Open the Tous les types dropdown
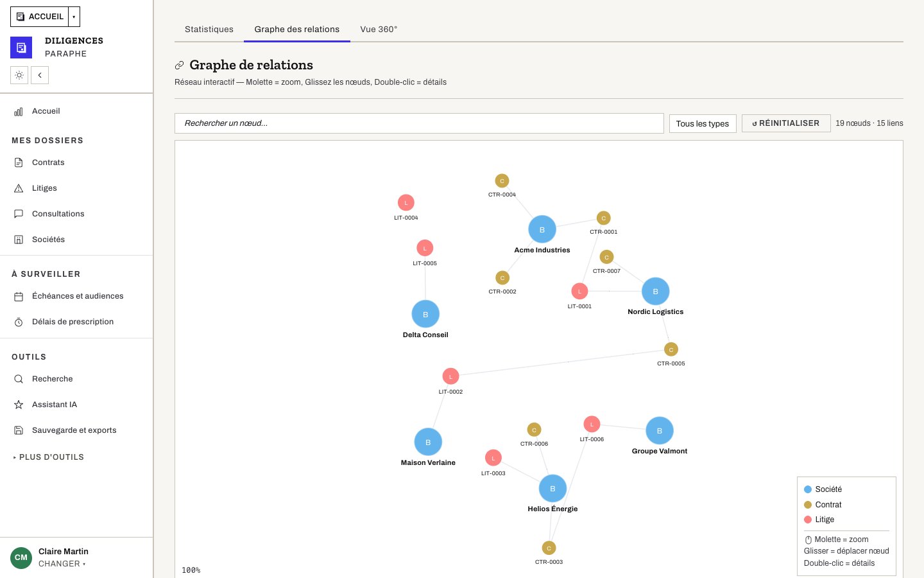Image resolution: width=924 pixels, height=578 pixels. pyautogui.click(x=703, y=123)
